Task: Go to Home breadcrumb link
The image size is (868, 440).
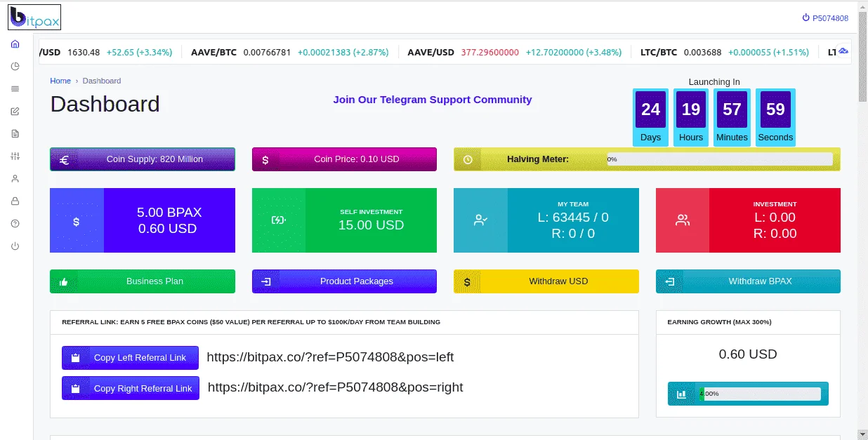Action: (x=60, y=81)
